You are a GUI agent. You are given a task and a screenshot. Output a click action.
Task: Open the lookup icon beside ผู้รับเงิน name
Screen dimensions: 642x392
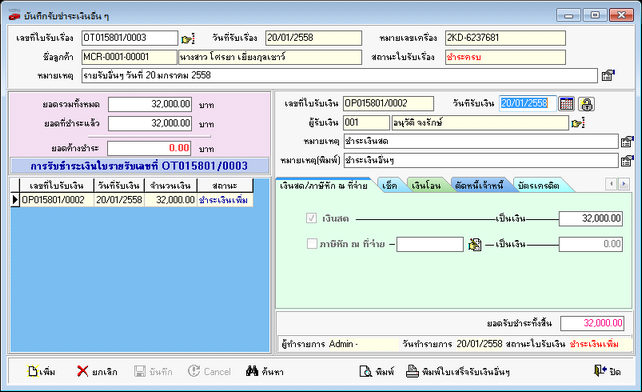(578, 123)
